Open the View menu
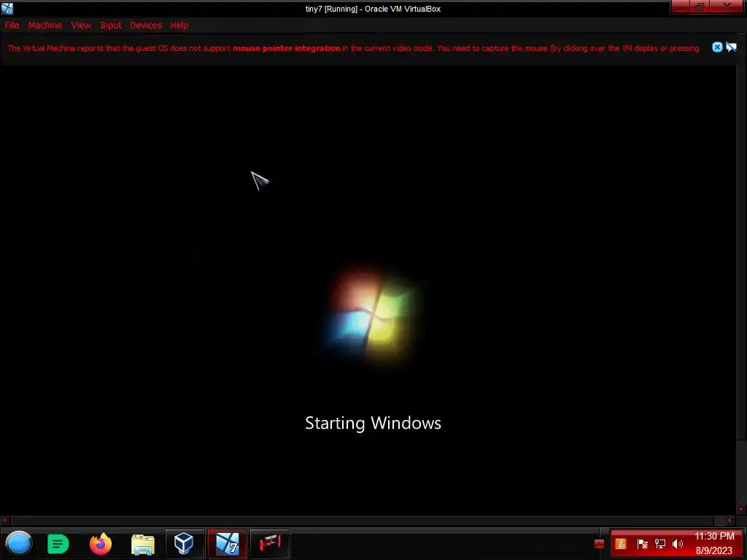 [x=81, y=26]
